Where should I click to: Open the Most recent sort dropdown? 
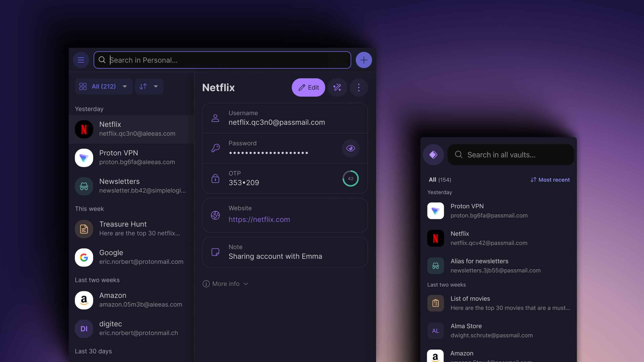pos(550,179)
